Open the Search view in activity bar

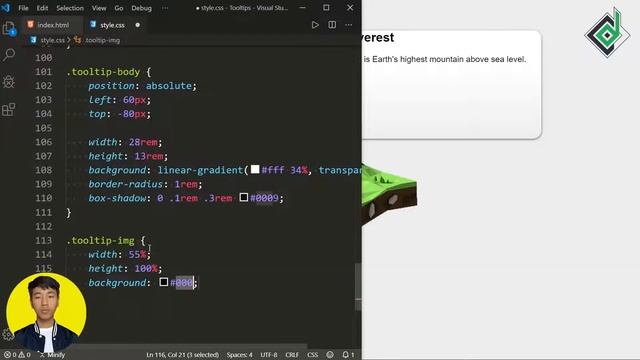click(x=9, y=54)
